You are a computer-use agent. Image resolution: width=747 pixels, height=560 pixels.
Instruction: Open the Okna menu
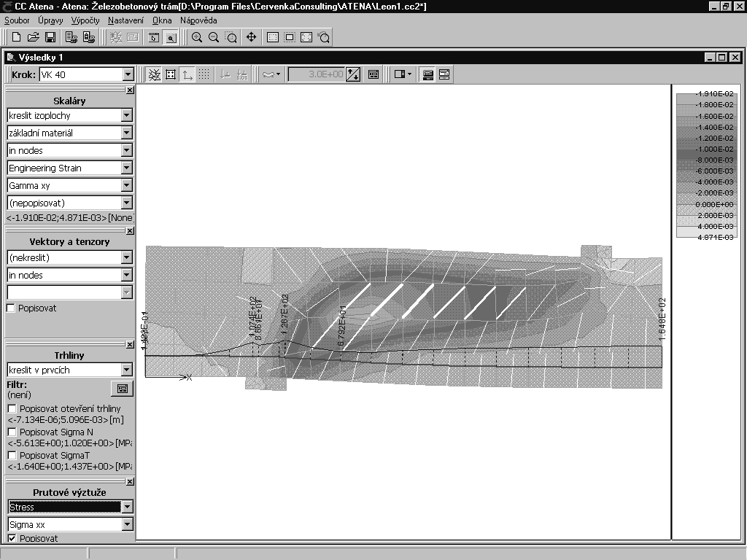click(162, 20)
